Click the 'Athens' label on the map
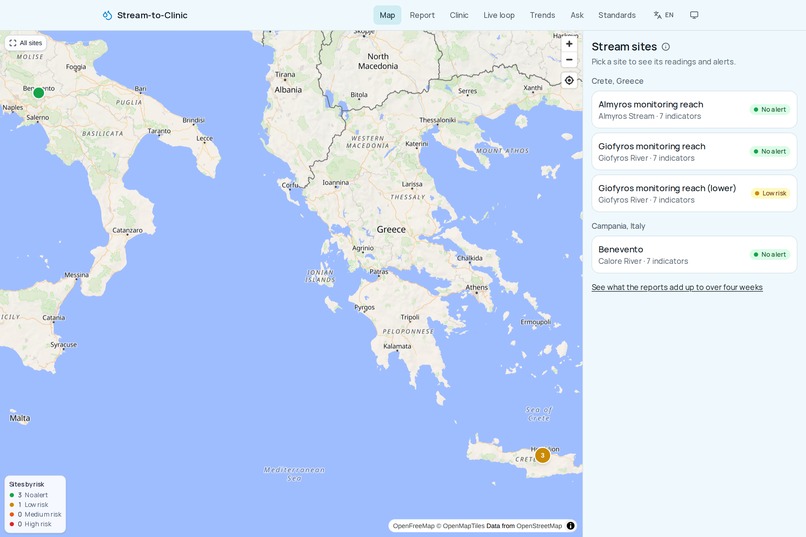The image size is (806, 537). click(477, 287)
